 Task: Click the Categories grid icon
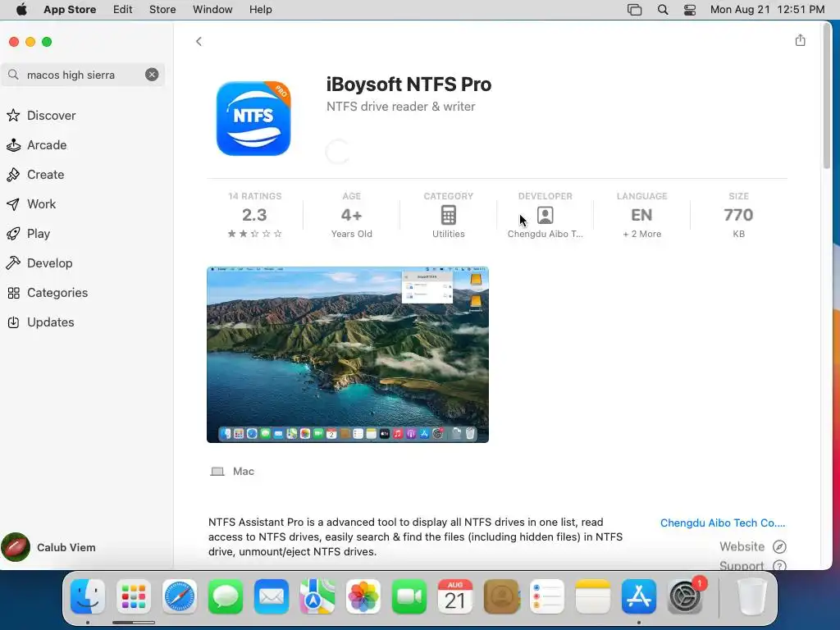click(13, 293)
